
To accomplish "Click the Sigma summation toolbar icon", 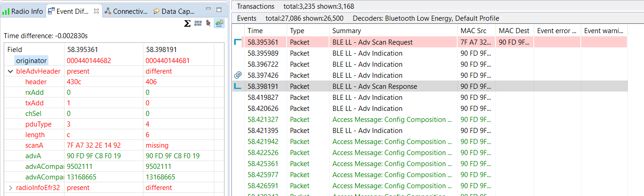I will pyautogui.click(x=187, y=23).
